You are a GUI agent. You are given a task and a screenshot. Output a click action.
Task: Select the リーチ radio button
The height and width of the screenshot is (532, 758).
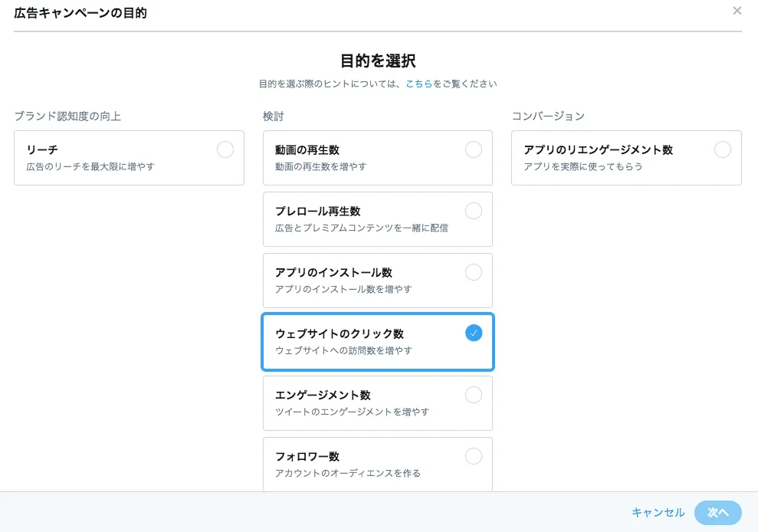(225, 149)
